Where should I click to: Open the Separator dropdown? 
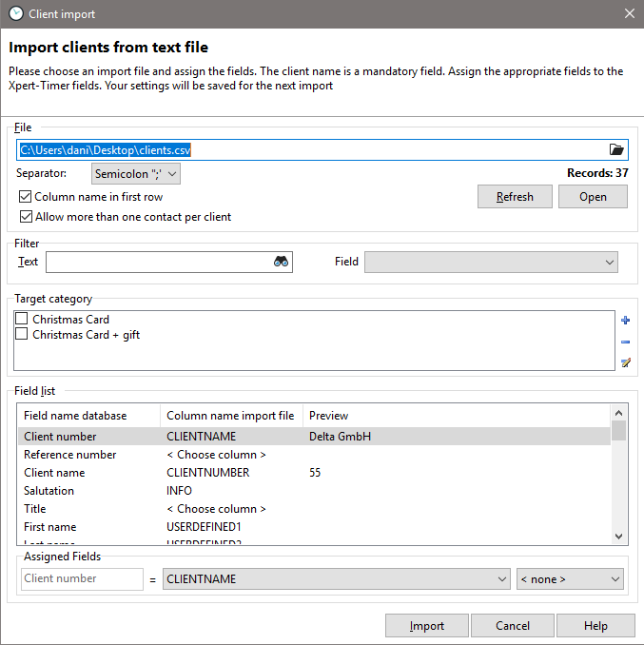136,174
